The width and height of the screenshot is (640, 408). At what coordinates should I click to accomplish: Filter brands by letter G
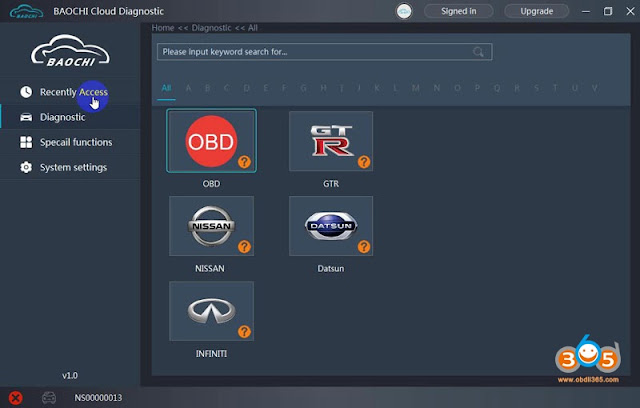[303, 88]
